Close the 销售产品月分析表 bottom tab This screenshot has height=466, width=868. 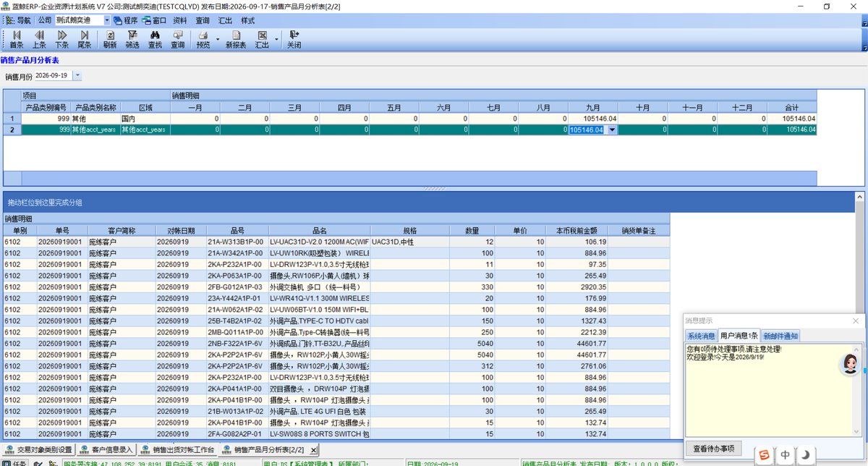click(x=313, y=450)
